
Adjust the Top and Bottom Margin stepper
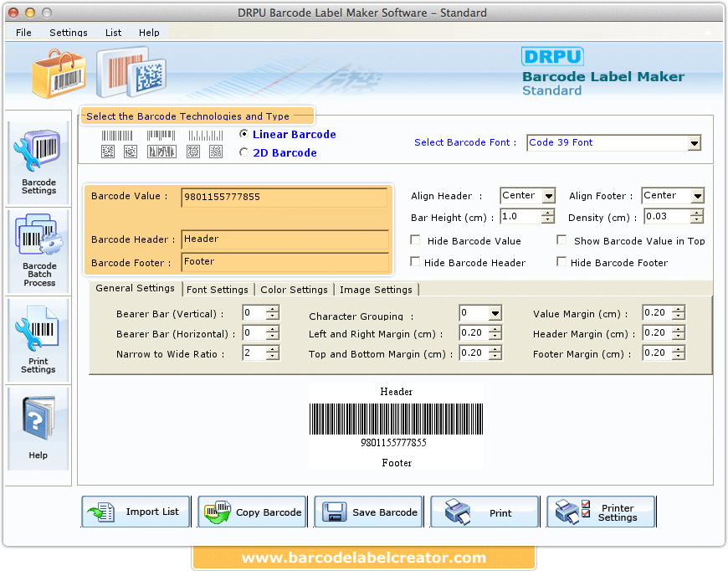(x=495, y=353)
